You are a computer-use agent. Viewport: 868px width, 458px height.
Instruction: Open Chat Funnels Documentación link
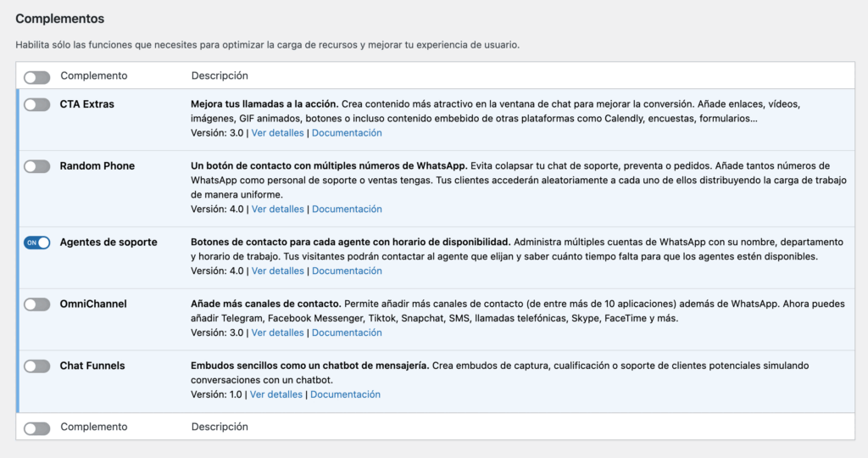tap(345, 395)
